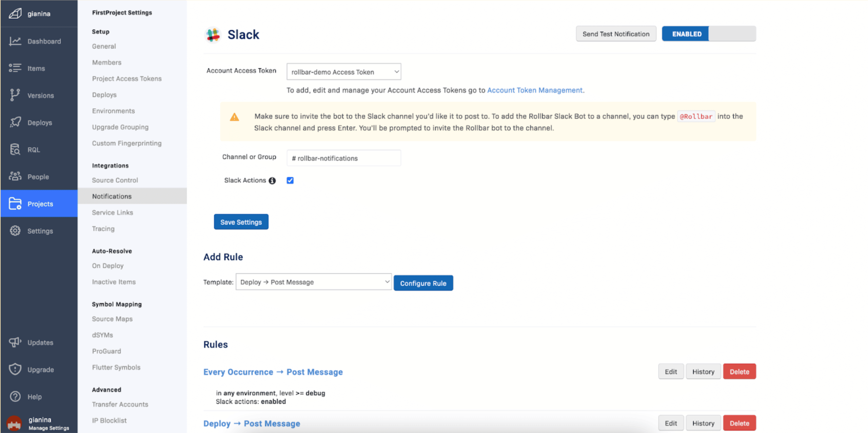Open Project Access Tokens page
The height and width of the screenshot is (433, 868).
tap(127, 79)
